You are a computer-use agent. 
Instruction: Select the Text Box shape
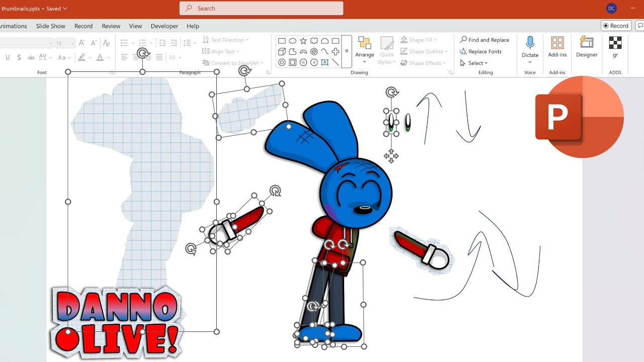click(325, 63)
